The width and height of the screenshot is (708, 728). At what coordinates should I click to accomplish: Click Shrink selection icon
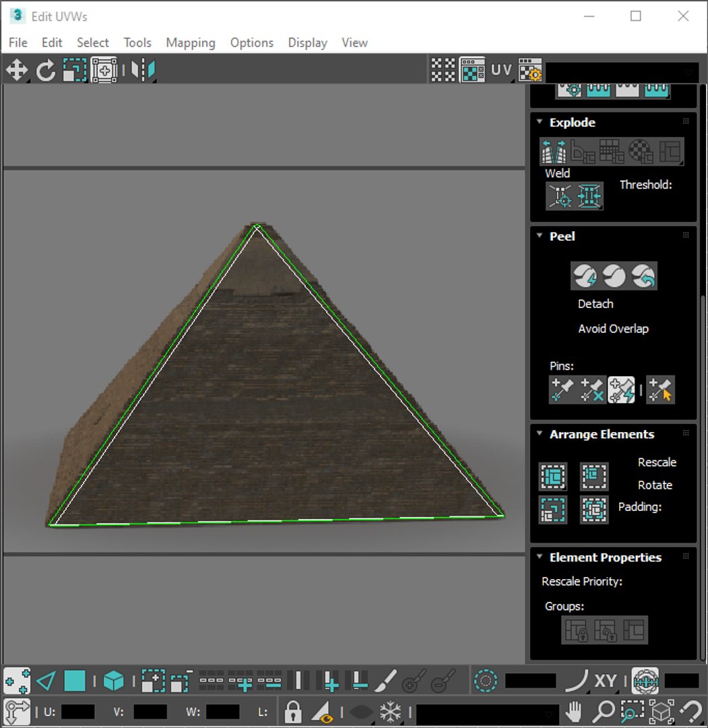pyautogui.click(x=181, y=681)
